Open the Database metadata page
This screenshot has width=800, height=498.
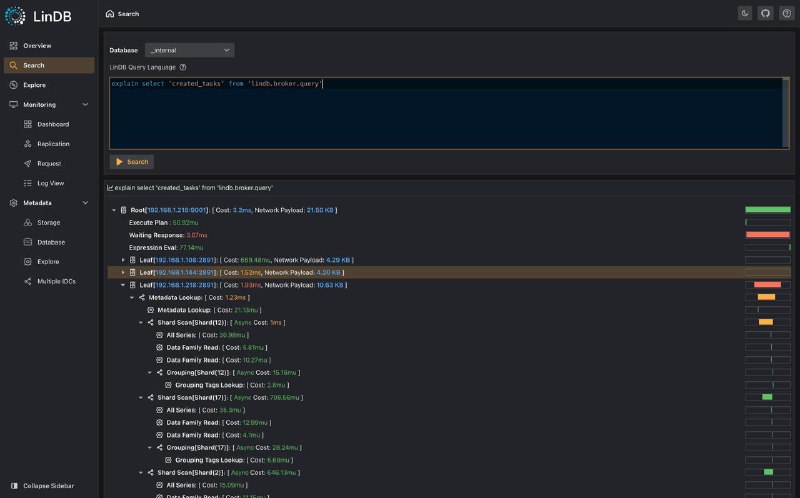click(x=51, y=242)
